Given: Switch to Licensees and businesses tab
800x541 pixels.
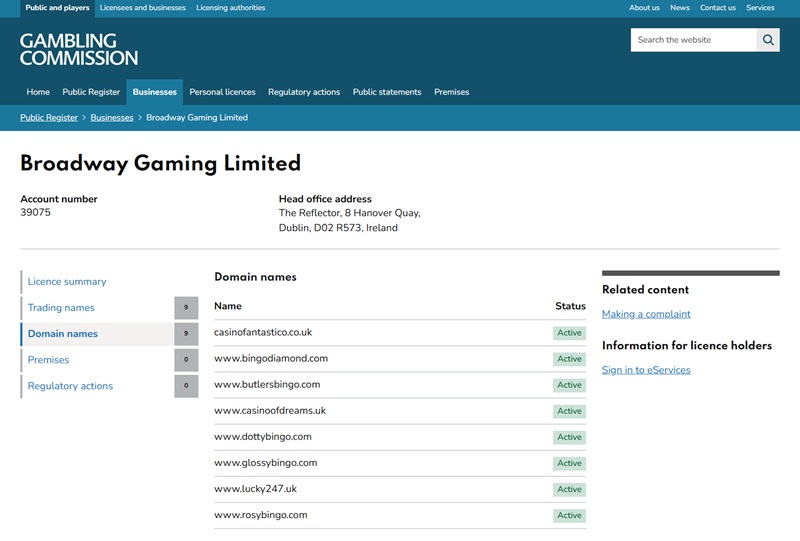Looking at the screenshot, I should tap(143, 8).
